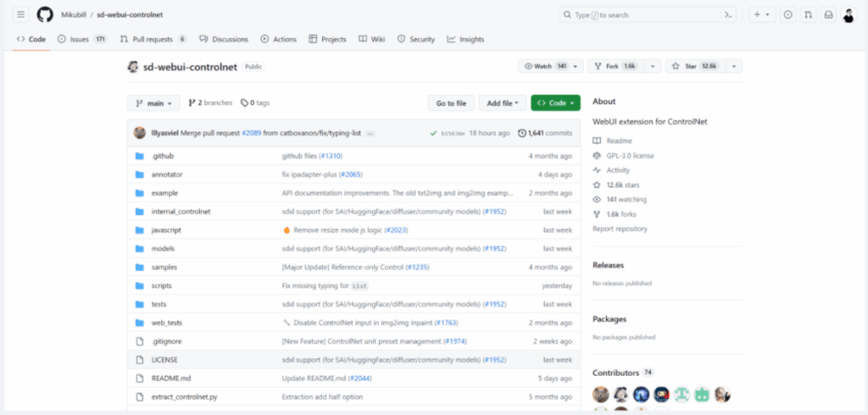Open the javascript folder
Screen dimensions: 868x415
(x=166, y=230)
